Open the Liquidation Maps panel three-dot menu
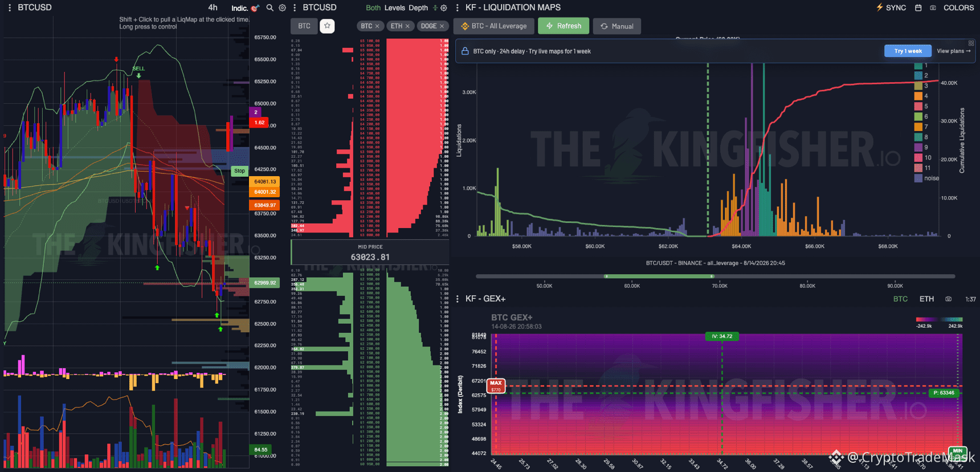This screenshot has height=472, width=980. tap(458, 8)
